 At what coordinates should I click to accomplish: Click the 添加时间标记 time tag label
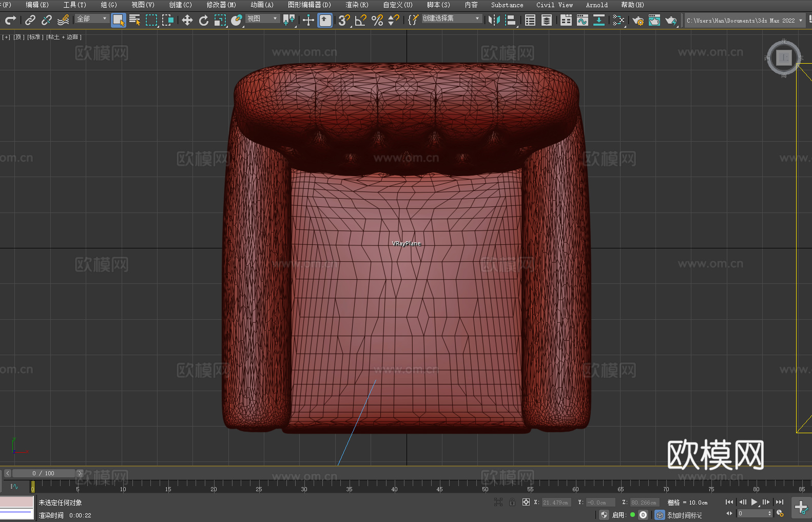point(685,515)
